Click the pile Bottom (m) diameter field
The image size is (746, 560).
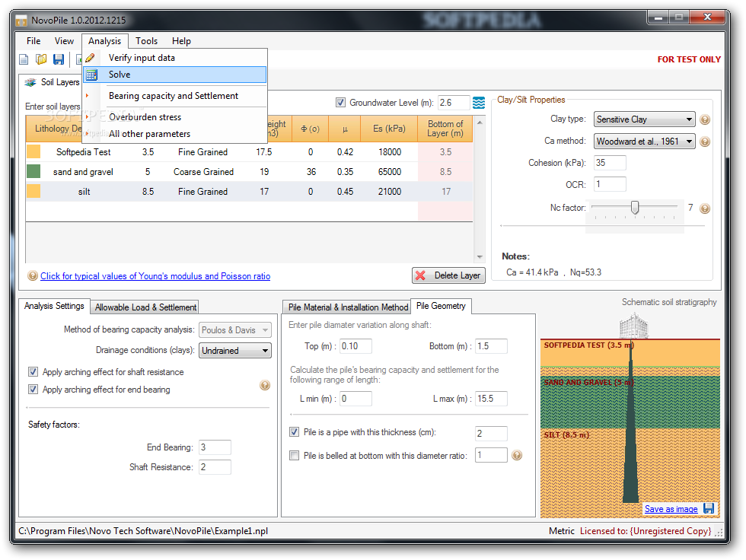(492, 346)
